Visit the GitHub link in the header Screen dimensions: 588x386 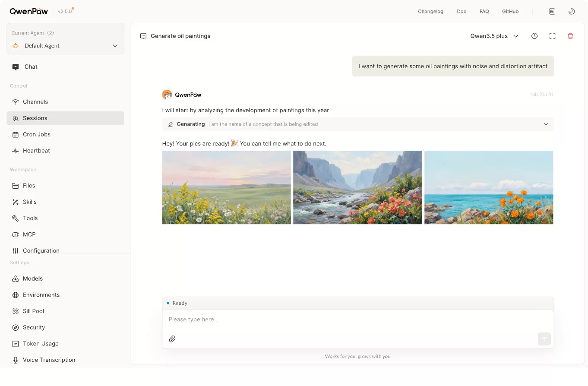tap(510, 12)
